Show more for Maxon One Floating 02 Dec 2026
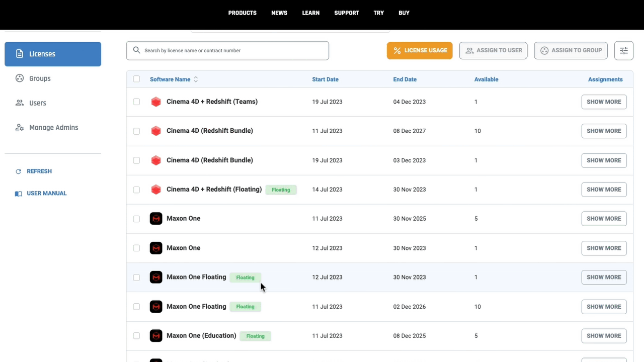 point(604,307)
